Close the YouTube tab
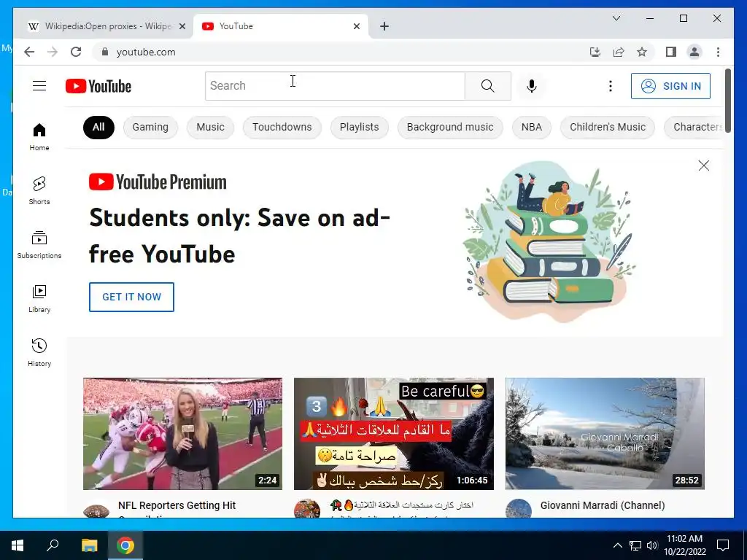The width and height of the screenshot is (747, 560). 356,26
